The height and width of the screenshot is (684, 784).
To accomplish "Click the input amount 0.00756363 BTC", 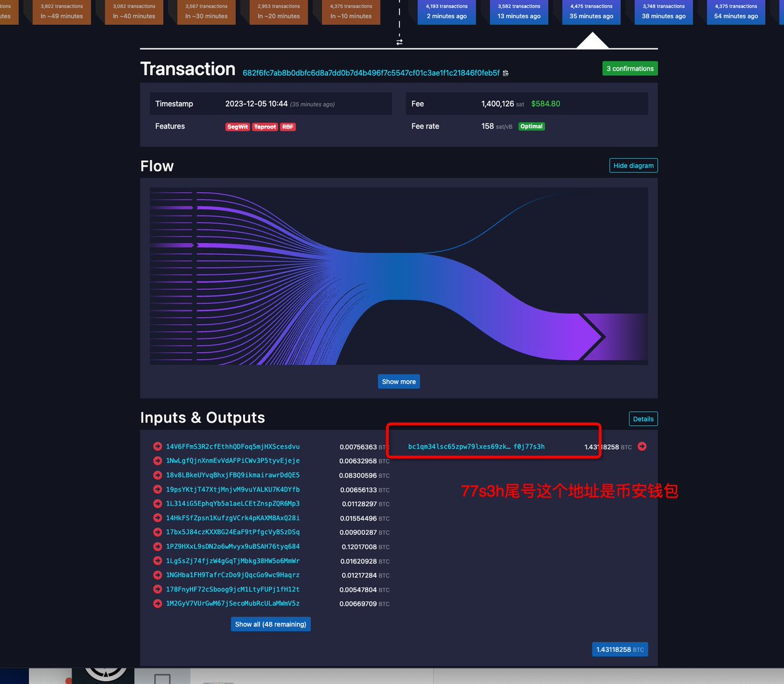I will click(365, 447).
